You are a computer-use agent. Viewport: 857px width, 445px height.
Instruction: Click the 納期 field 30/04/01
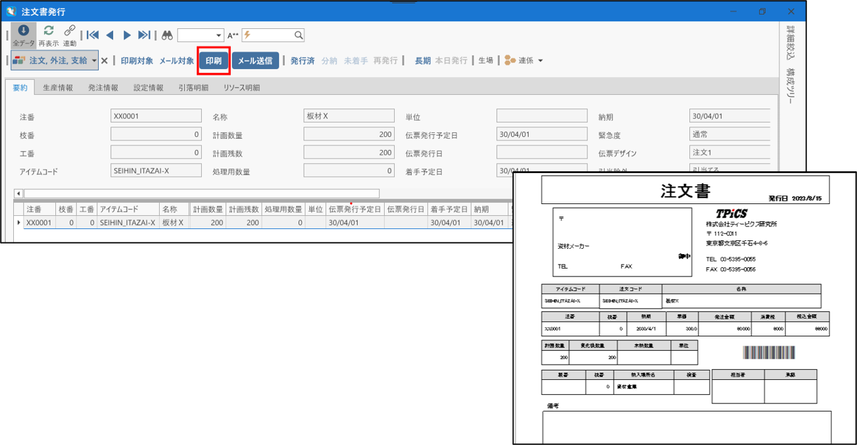pos(730,116)
